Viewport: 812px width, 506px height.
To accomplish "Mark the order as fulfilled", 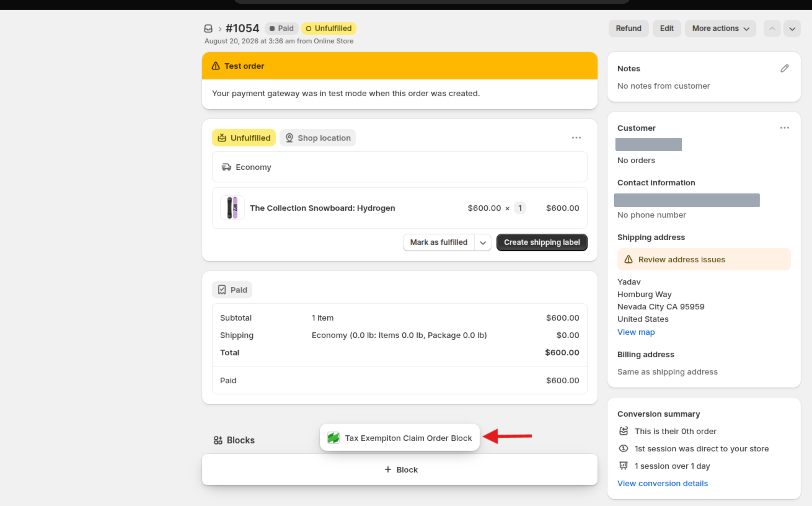I will [439, 243].
